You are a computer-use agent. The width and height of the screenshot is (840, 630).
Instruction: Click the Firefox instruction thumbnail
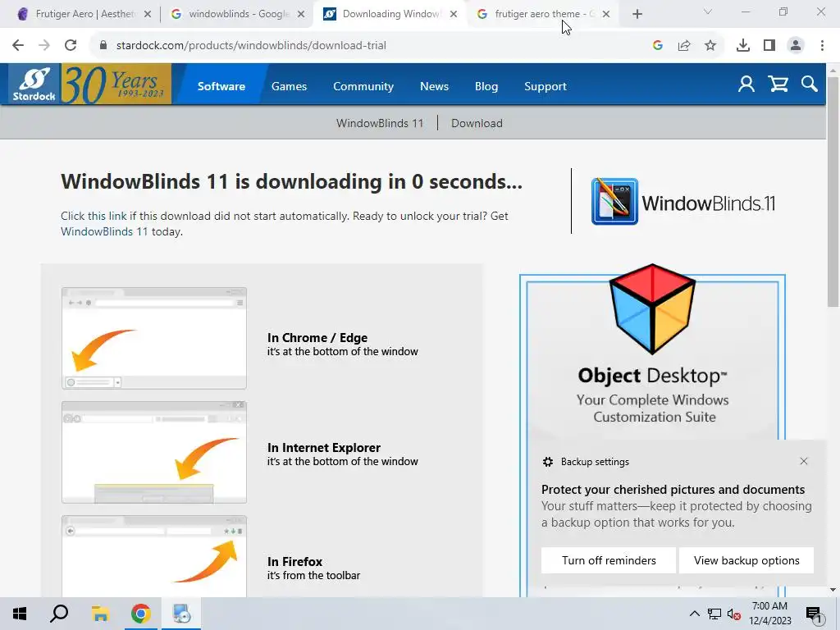pyautogui.click(x=154, y=556)
